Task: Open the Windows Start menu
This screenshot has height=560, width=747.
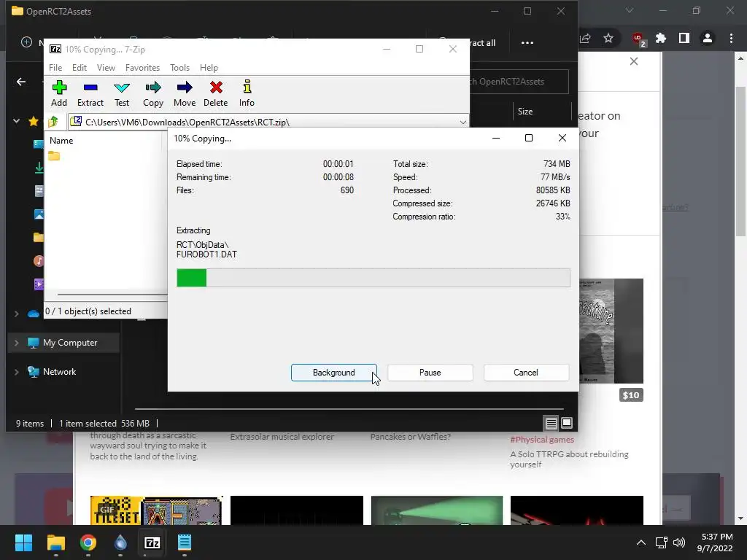Action: (x=23, y=542)
